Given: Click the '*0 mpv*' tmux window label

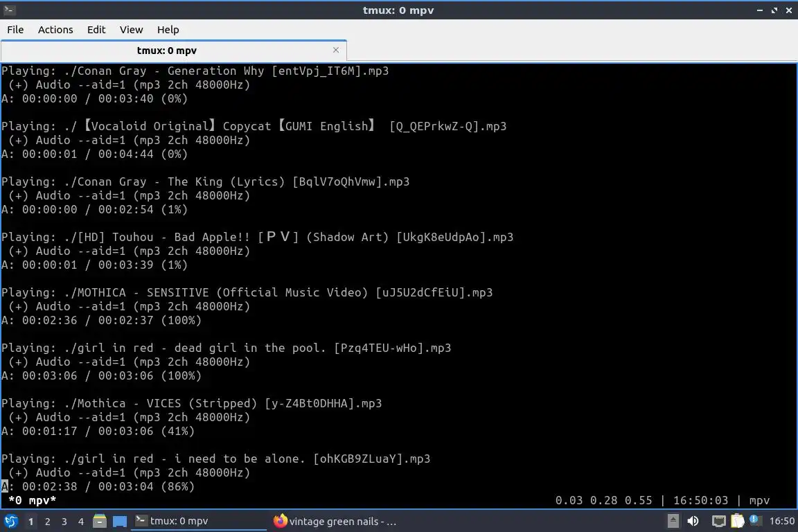Looking at the screenshot, I should 32,500.
